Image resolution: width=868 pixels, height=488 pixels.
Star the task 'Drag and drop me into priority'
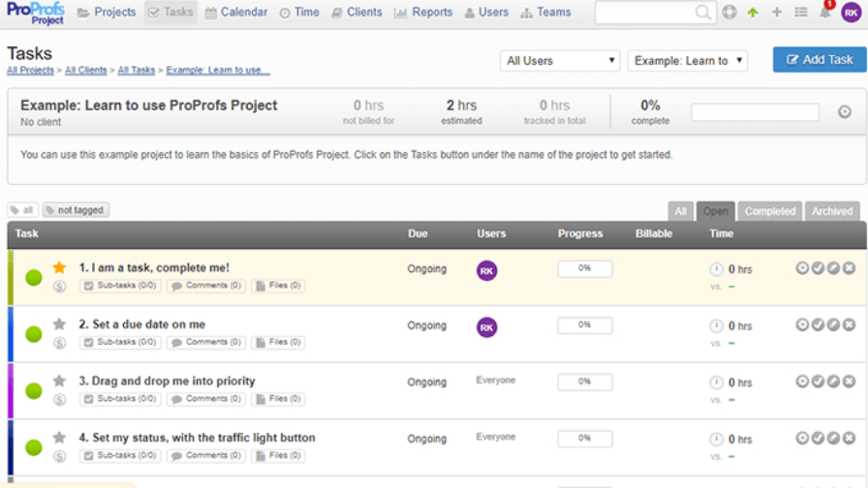pos(59,381)
